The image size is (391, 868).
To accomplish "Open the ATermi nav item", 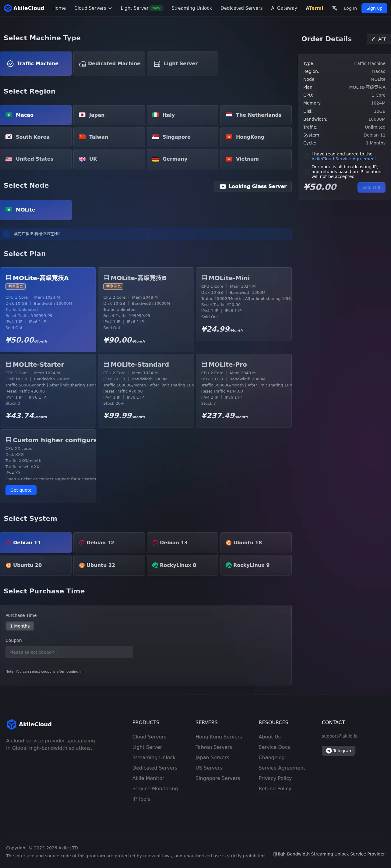I will (314, 8).
